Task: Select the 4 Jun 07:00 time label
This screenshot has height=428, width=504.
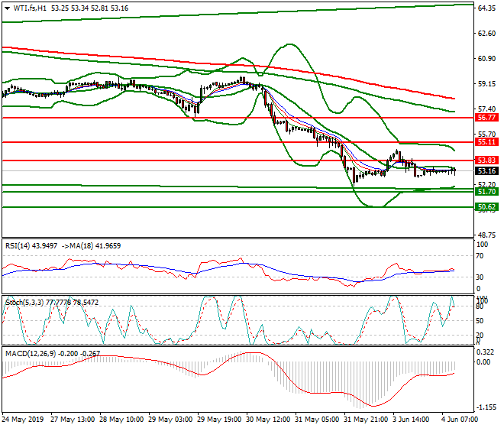Action: point(460,420)
